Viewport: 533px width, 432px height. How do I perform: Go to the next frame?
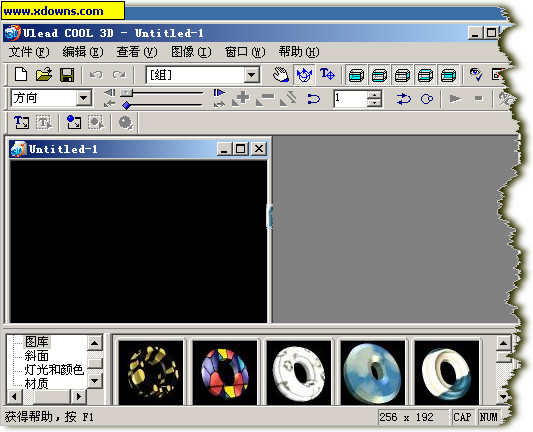point(219,92)
